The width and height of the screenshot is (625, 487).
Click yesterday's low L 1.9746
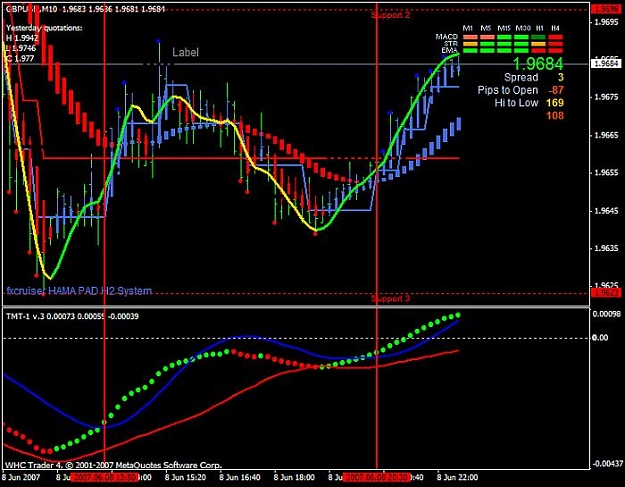click(21, 48)
